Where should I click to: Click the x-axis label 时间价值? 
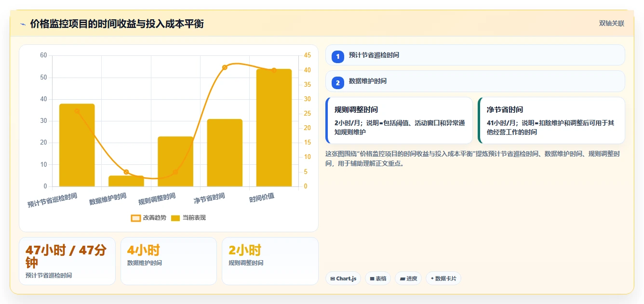262,198
